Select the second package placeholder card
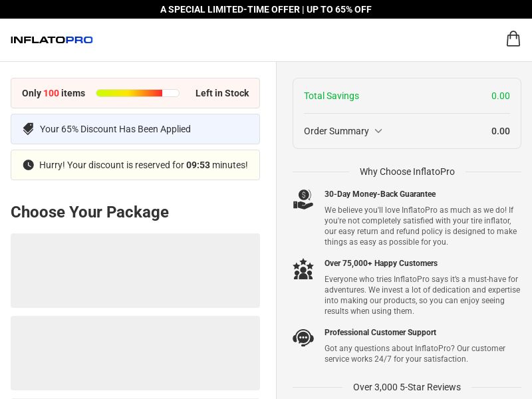This screenshot has height=399, width=532. (x=136, y=353)
